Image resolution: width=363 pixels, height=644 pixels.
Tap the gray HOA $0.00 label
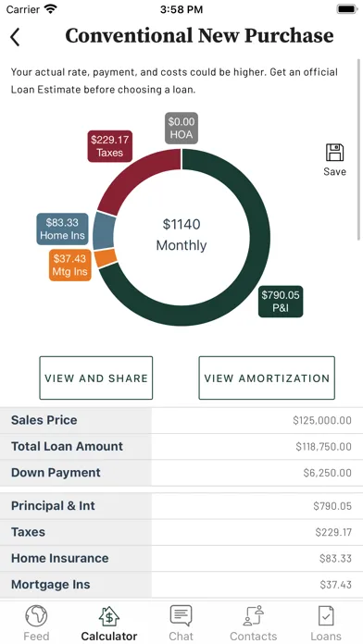(x=181, y=128)
